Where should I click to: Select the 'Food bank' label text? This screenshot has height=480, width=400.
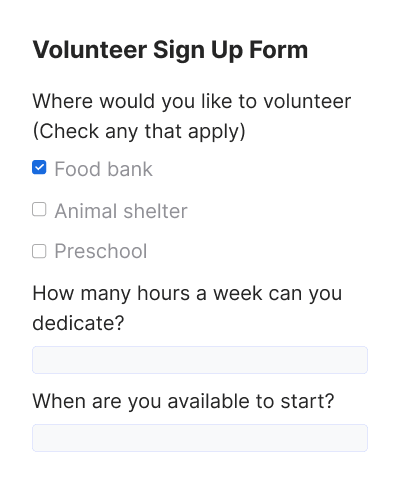point(103,169)
